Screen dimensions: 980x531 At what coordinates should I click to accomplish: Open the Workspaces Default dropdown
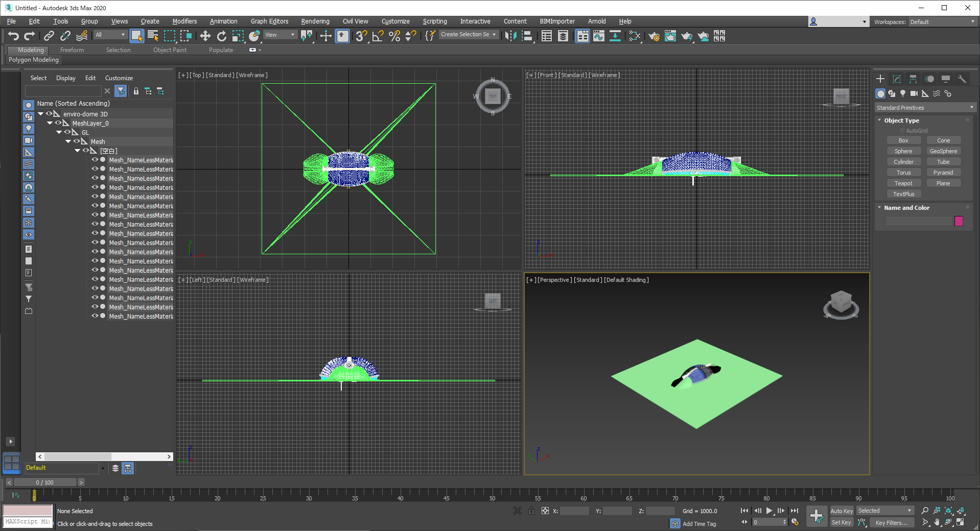coord(942,22)
